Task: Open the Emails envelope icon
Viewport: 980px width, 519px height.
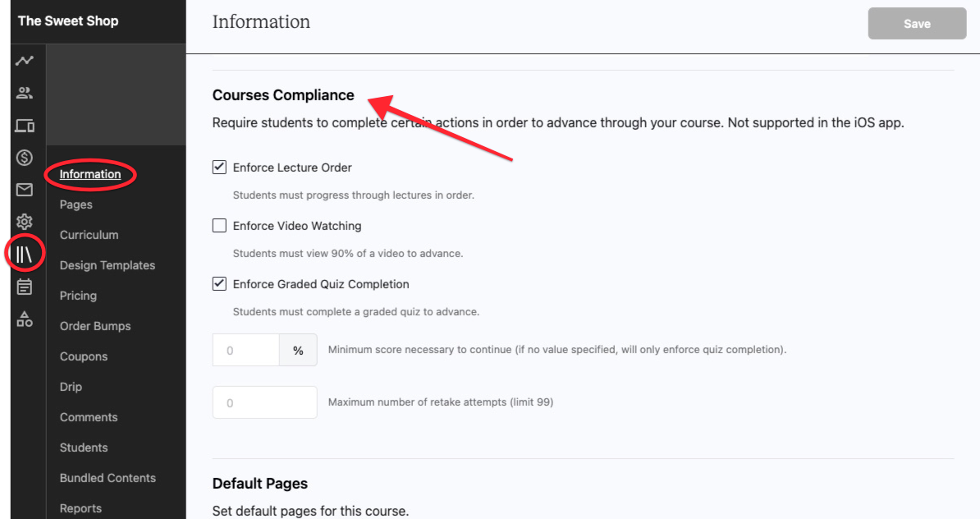Action: pos(25,190)
